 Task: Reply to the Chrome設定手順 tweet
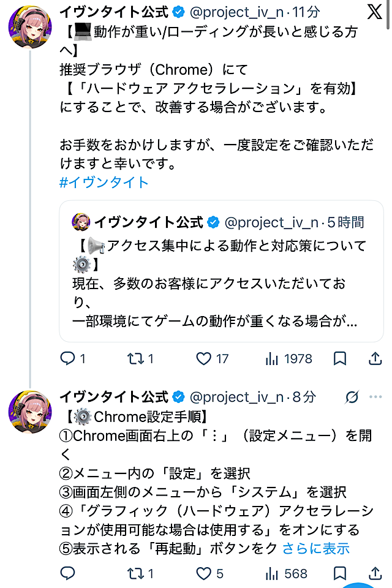click(x=68, y=573)
